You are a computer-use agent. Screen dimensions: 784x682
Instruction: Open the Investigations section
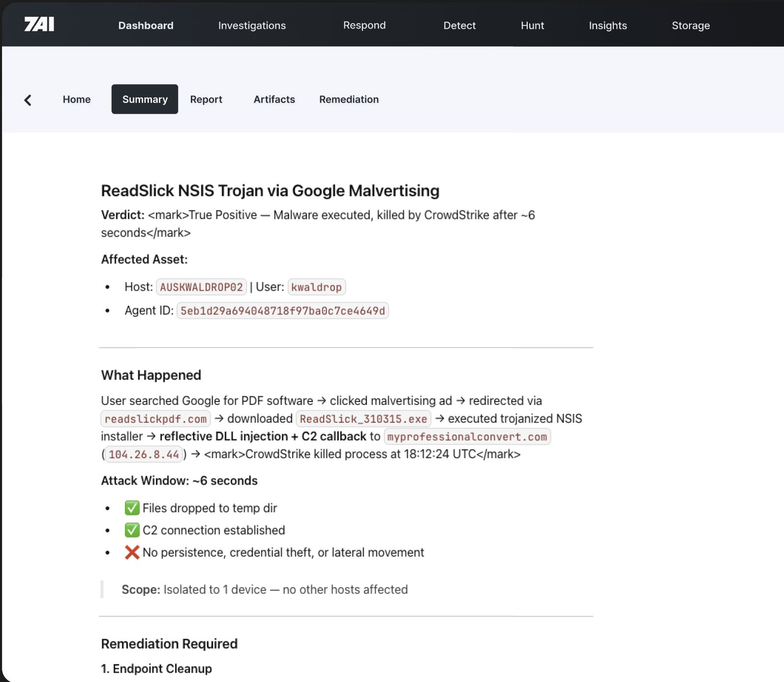click(x=252, y=26)
